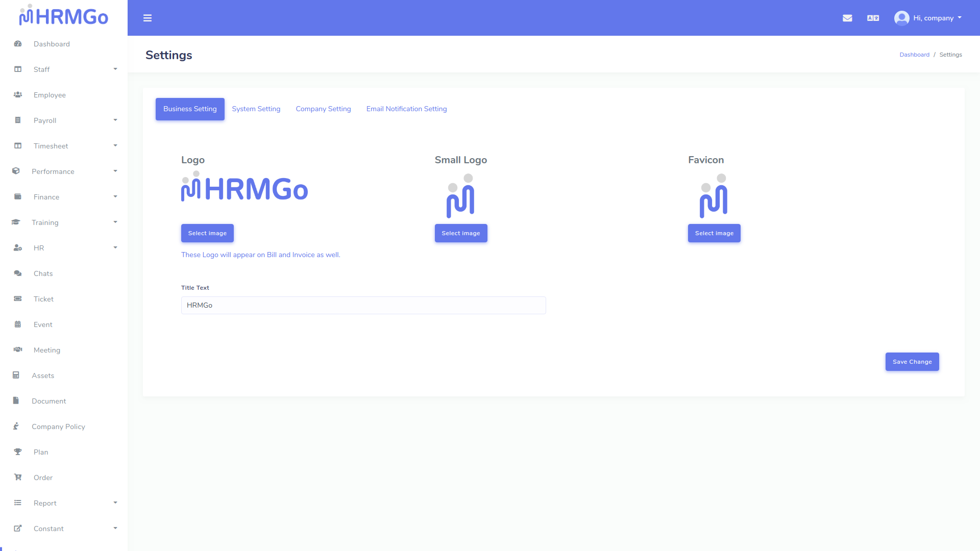Click the Document file icon
This screenshot has height=551, width=980.
point(16,401)
